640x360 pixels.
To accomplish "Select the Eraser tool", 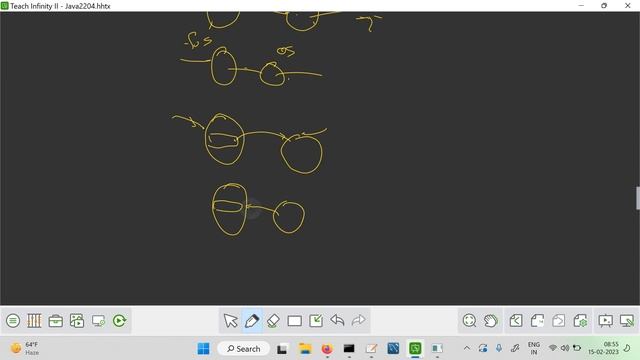I will (273, 321).
